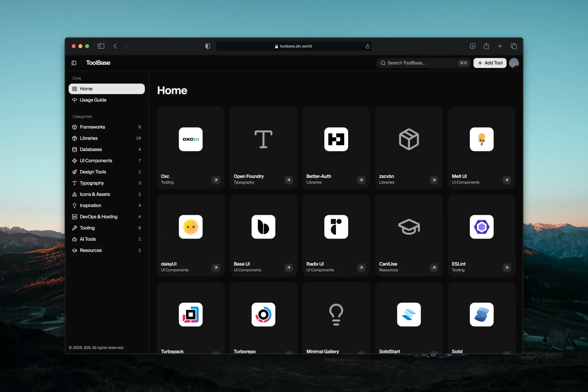Click the Oxc card title text

[165, 176]
